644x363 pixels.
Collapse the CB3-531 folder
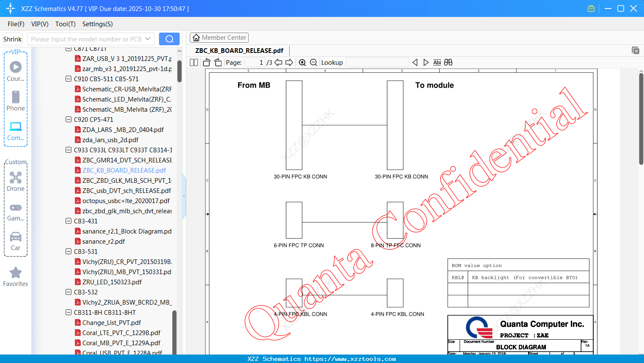[69, 251]
